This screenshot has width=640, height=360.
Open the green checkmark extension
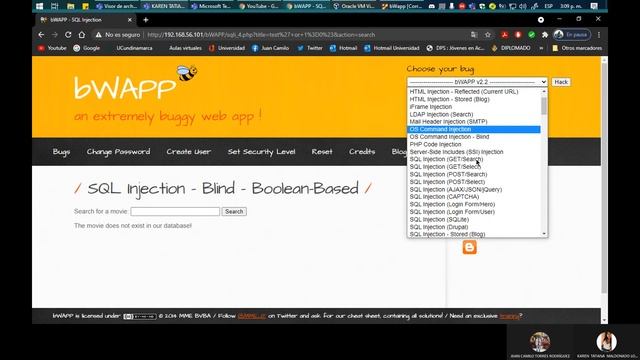531,35
